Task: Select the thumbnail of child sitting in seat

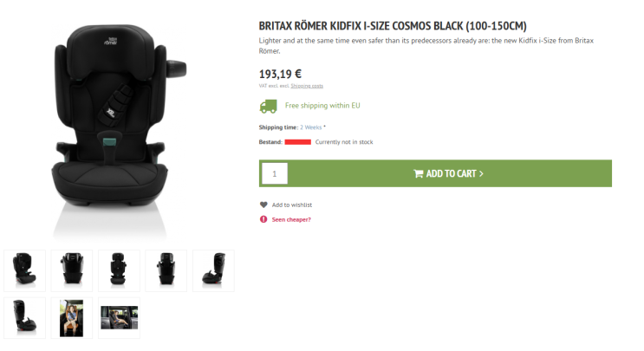Action: pos(72,318)
